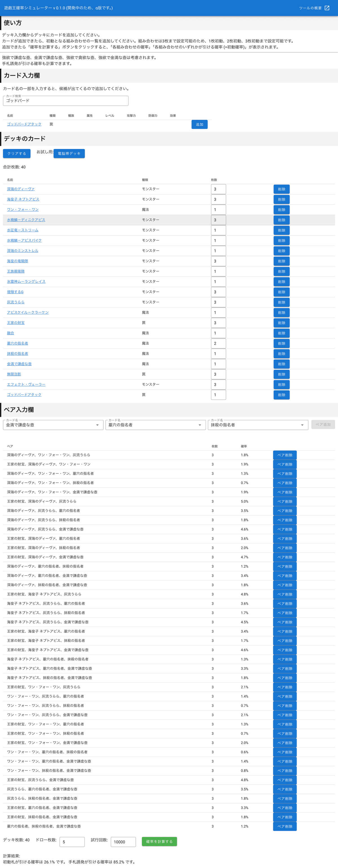Open the 水征竜－ストリーム card link
This screenshot has width=338, height=868.
coord(23,230)
